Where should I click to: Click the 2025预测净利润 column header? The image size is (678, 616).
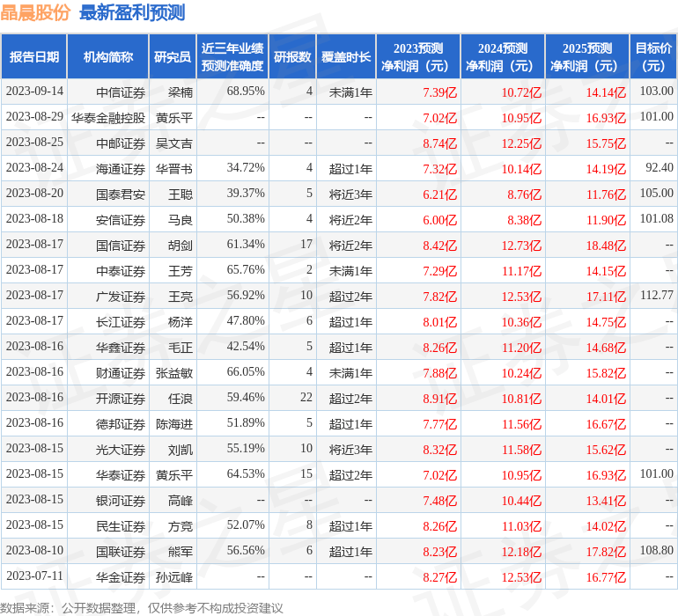[587, 57]
